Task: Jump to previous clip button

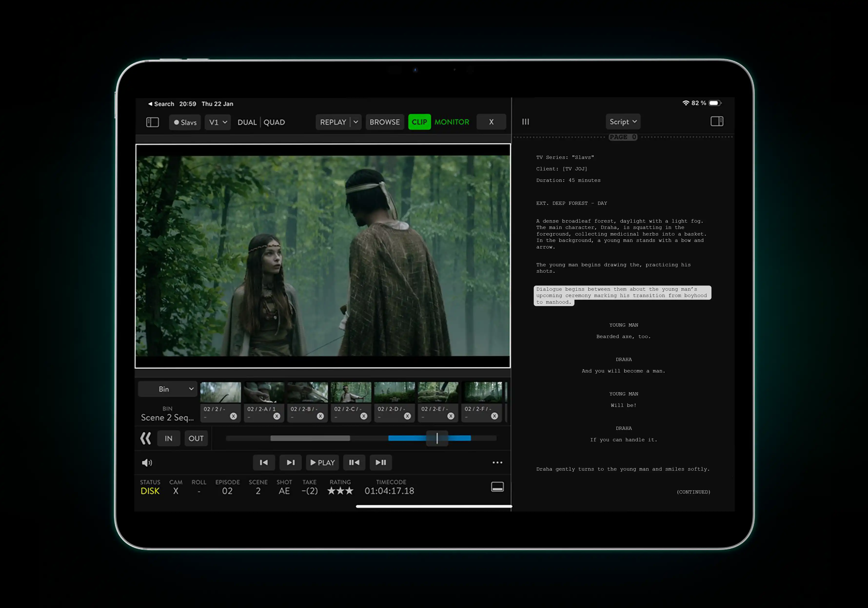Action: (264, 462)
